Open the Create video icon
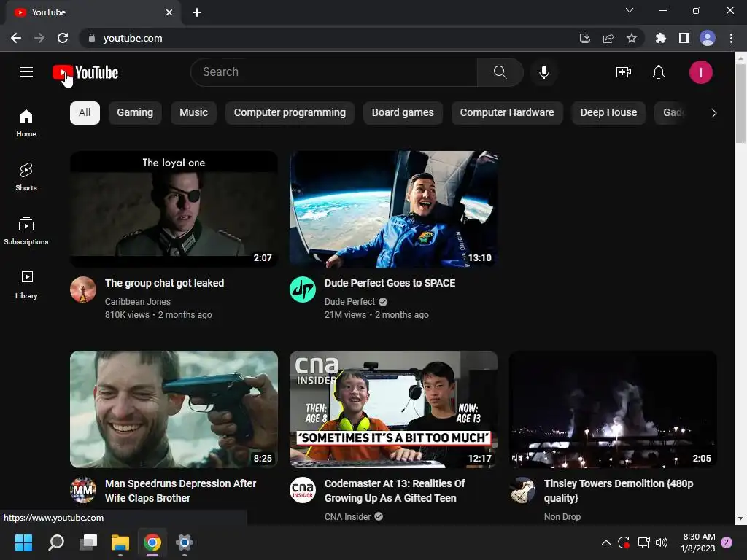 click(x=623, y=72)
